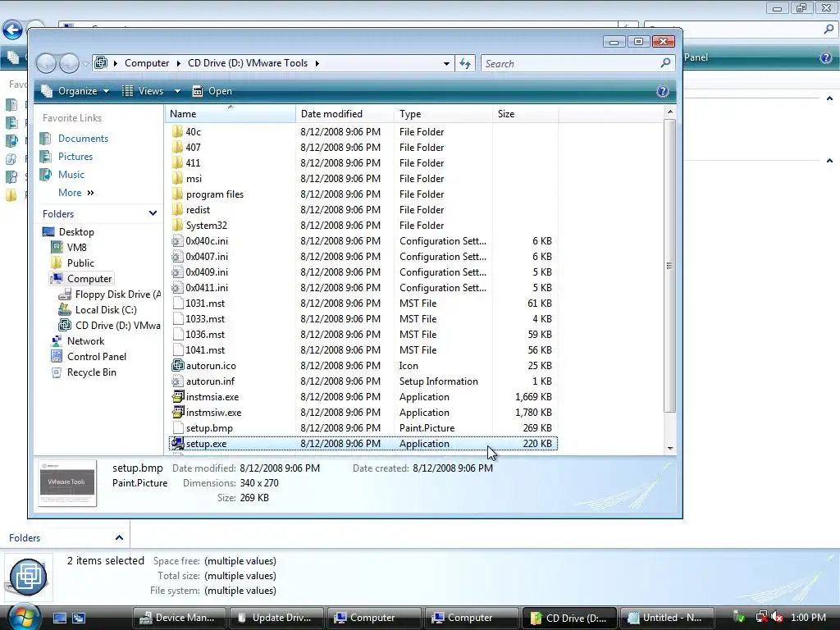840x630 pixels.
Task: Select Network in the folder tree
Action: (x=85, y=340)
